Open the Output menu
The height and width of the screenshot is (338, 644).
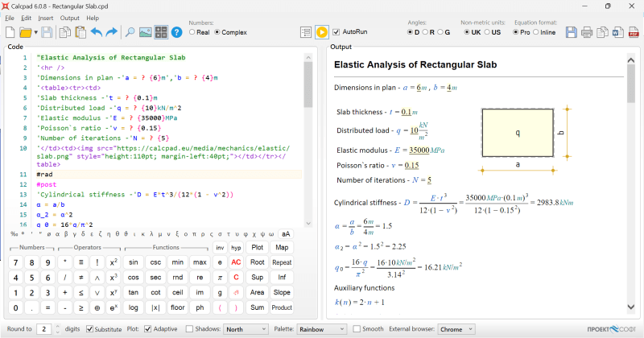(x=70, y=18)
